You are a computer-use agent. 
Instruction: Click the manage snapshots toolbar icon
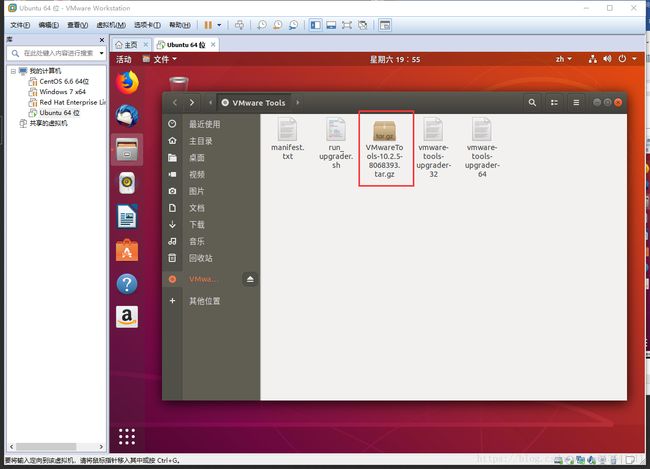293,25
